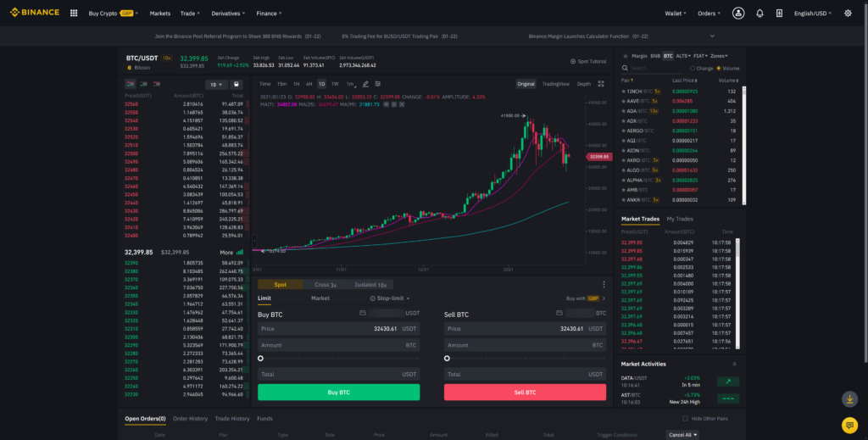Sort pairs by Volume column
The image size is (868, 440).
click(x=728, y=81)
